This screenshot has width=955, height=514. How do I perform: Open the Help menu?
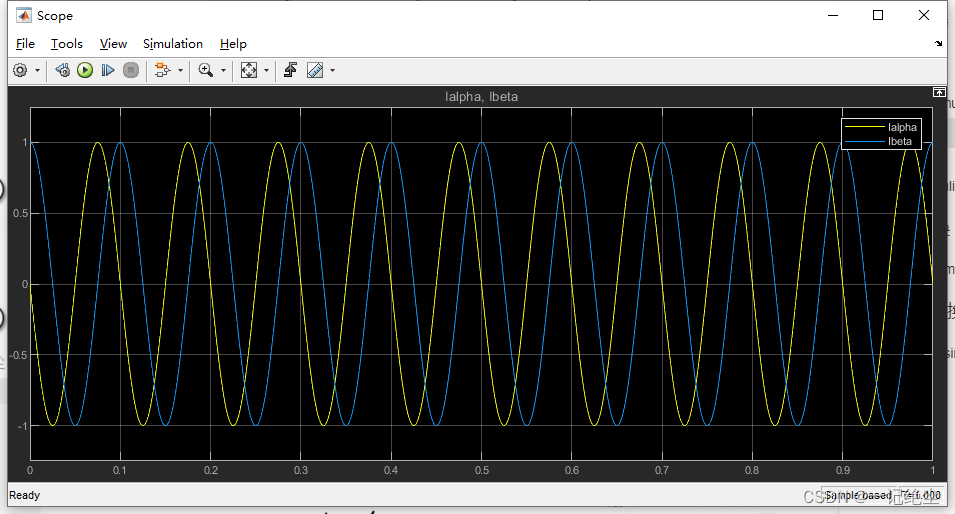click(233, 44)
